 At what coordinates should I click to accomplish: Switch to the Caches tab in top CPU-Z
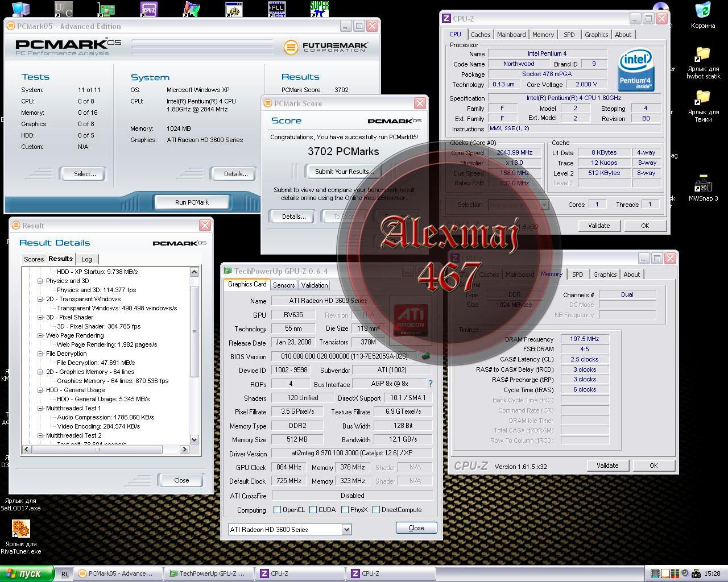click(x=480, y=35)
